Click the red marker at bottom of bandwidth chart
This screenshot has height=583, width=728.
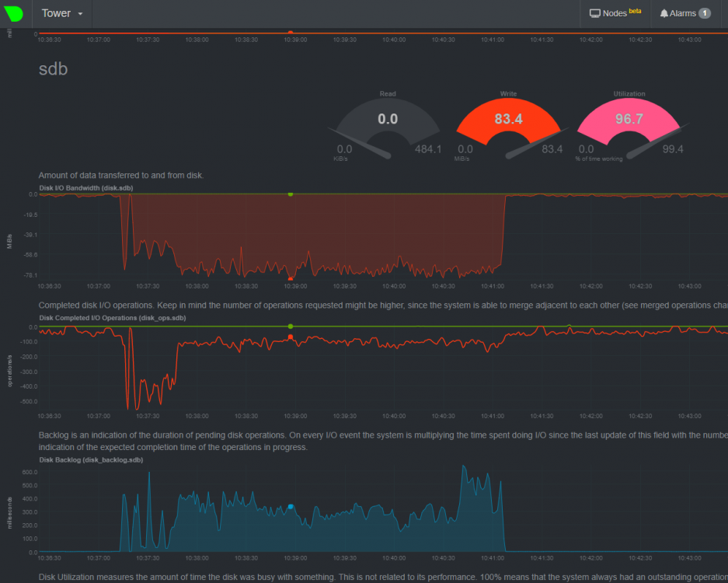click(291, 279)
